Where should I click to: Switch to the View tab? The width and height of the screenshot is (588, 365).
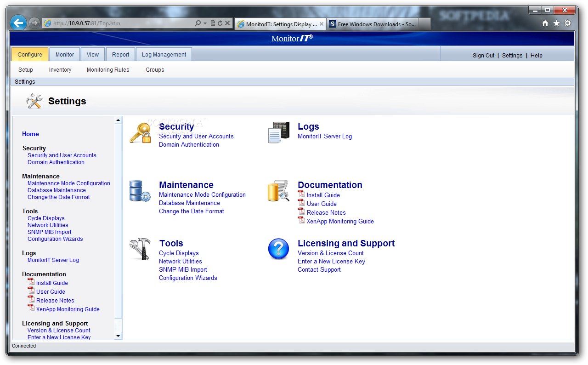point(93,54)
